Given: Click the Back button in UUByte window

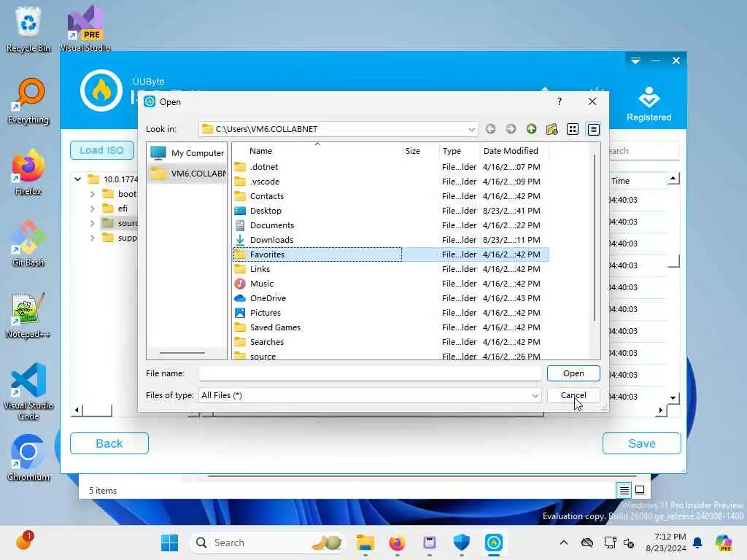Looking at the screenshot, I should 109,443.
